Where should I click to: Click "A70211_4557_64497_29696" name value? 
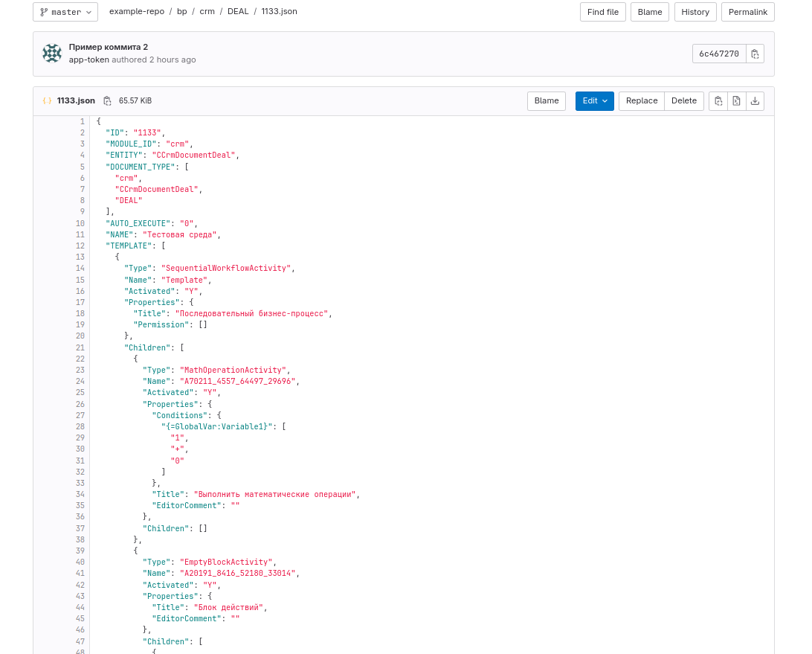[238, 381]
